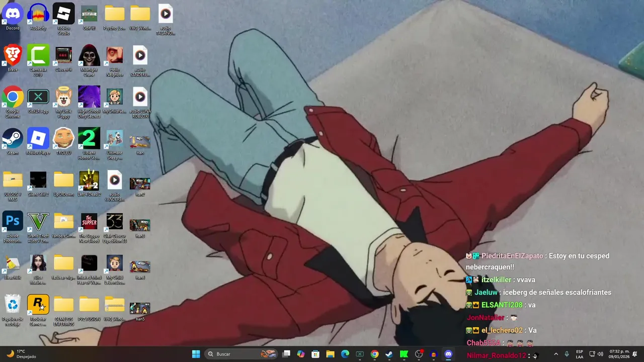Select the Grand Theft Auto V shortcut
The image size is (644, 362).
(38, 227)
